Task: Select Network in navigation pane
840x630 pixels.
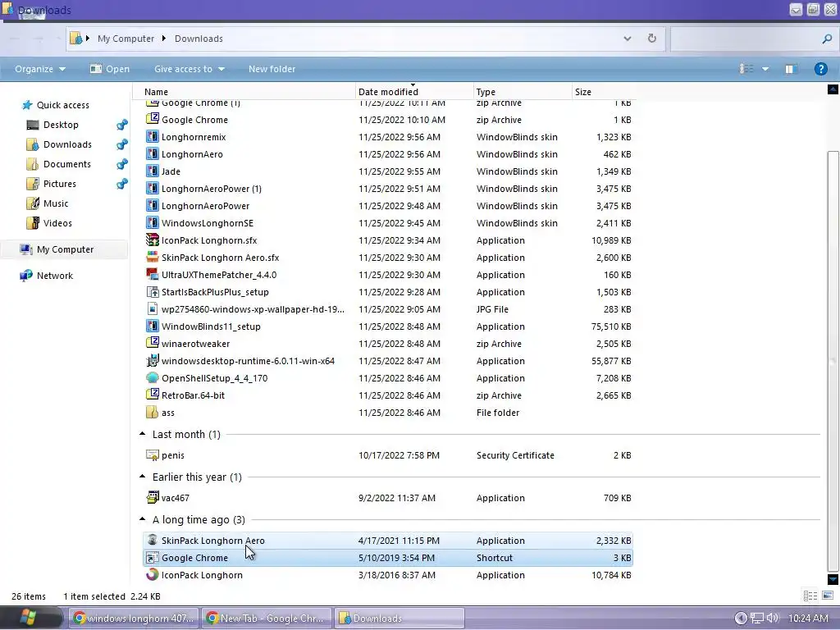Action: point(55,276)
